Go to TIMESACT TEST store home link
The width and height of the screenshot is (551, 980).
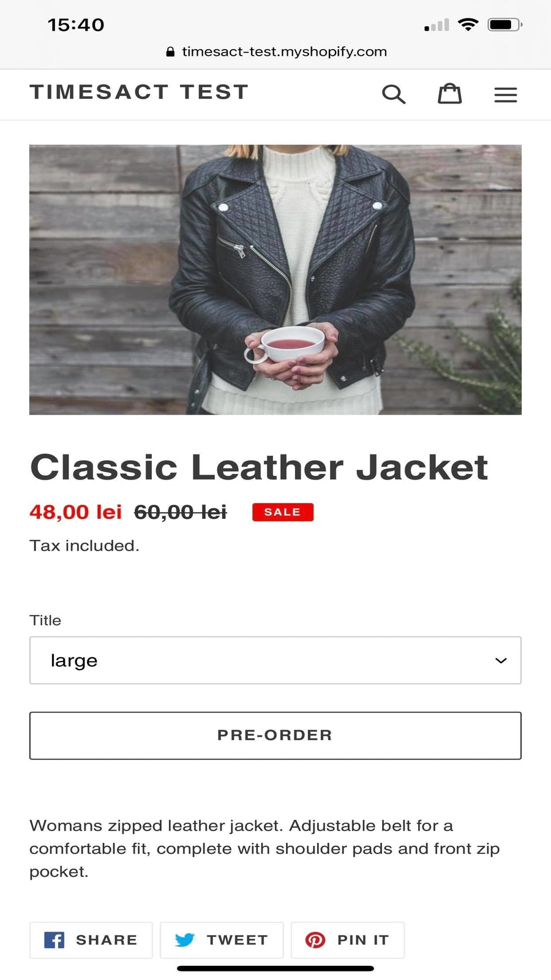coord(140,92)
